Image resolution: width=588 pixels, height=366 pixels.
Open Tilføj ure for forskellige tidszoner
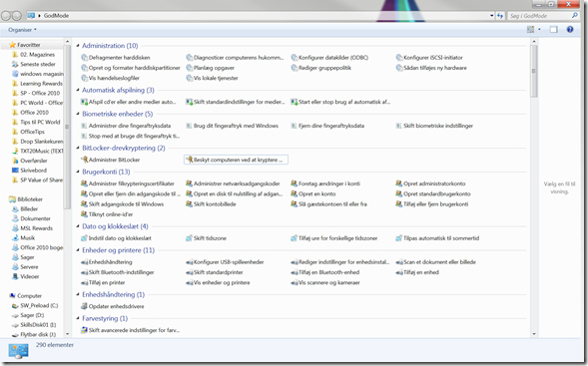pyautogui.click(x=334, y=238)
